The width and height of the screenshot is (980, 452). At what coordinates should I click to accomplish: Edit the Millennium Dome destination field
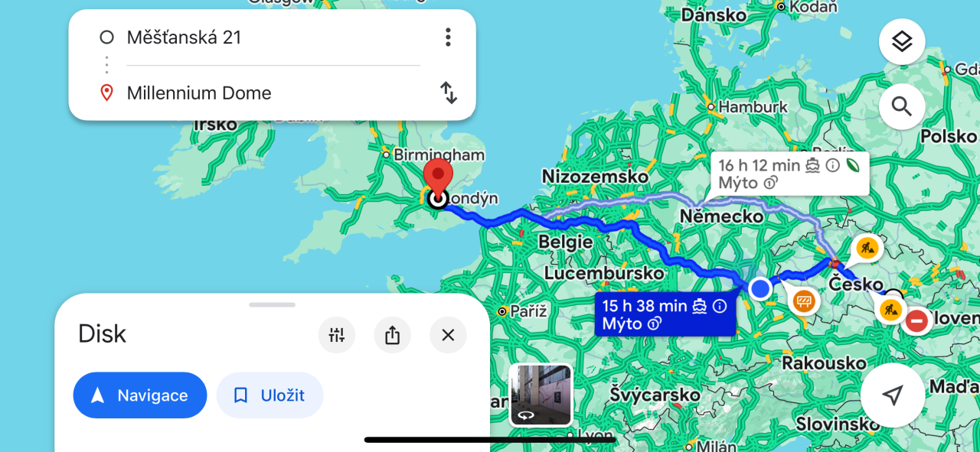tap(260, 93)
